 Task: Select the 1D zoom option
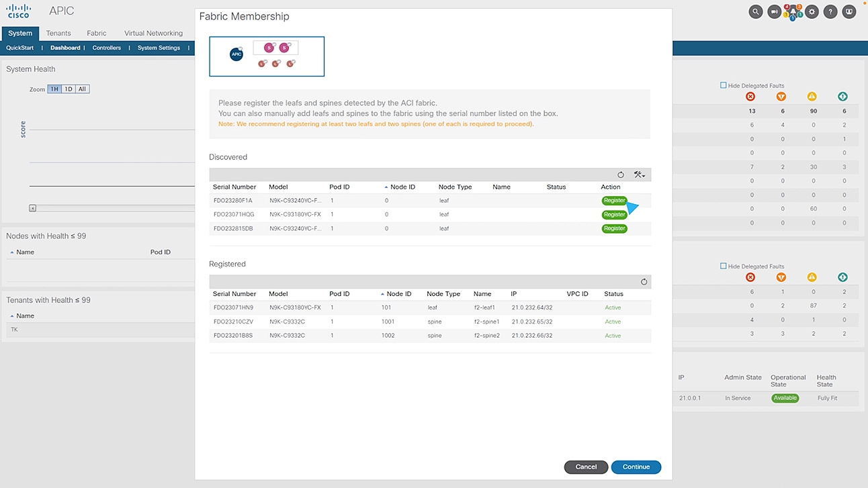click(x=67, y=88)
